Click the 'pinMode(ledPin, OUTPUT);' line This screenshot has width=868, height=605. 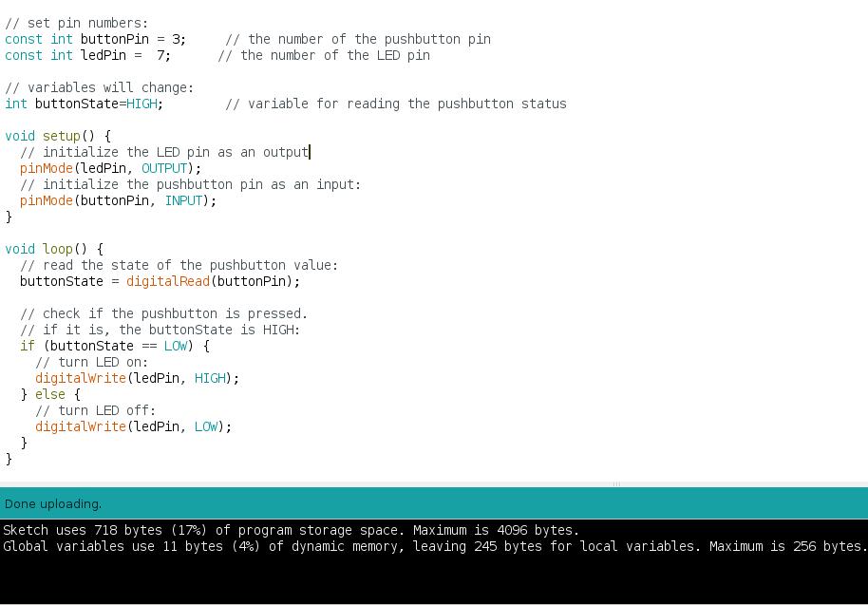[111, 168]
